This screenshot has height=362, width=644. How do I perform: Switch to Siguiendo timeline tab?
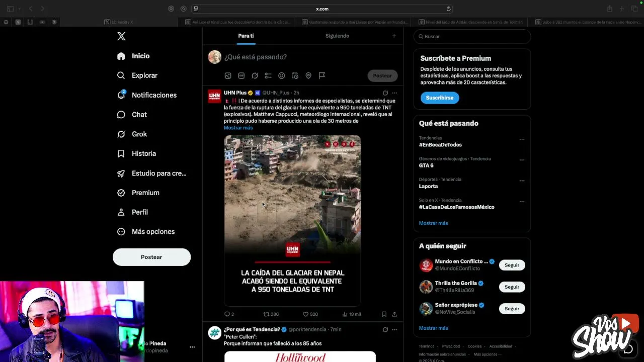337,36
